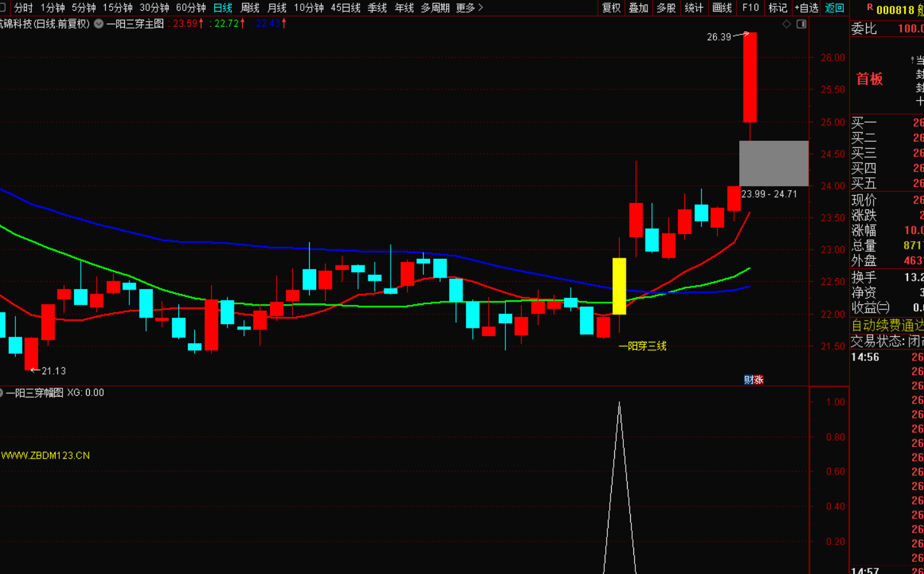The width and height of the screenshot is (924, 574).
Task: Click 返回 to go back
Action: pyautogui.click(x=834, y=8)
